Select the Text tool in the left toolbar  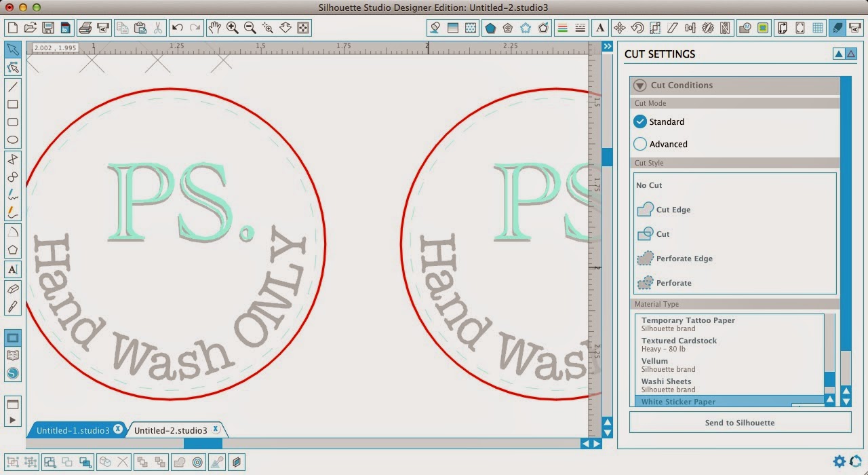coord(12,269)
